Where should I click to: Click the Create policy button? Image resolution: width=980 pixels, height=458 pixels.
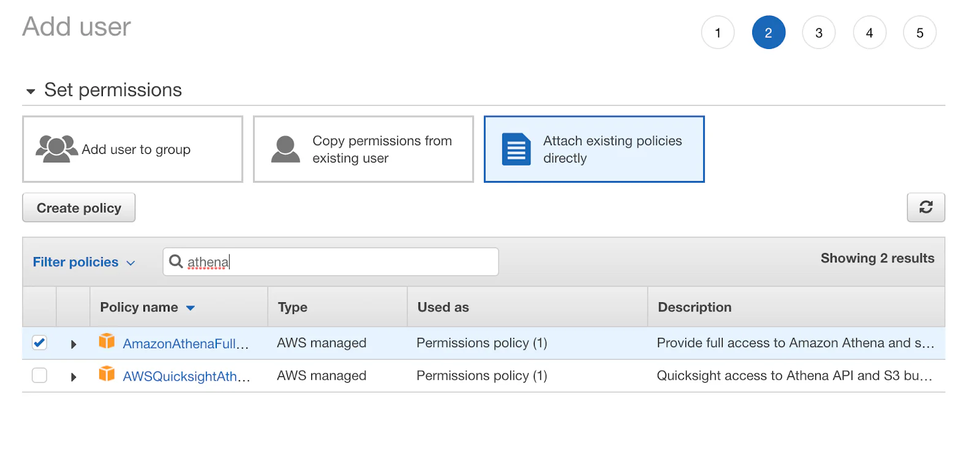pyautogui.click(x=79, y=207)
